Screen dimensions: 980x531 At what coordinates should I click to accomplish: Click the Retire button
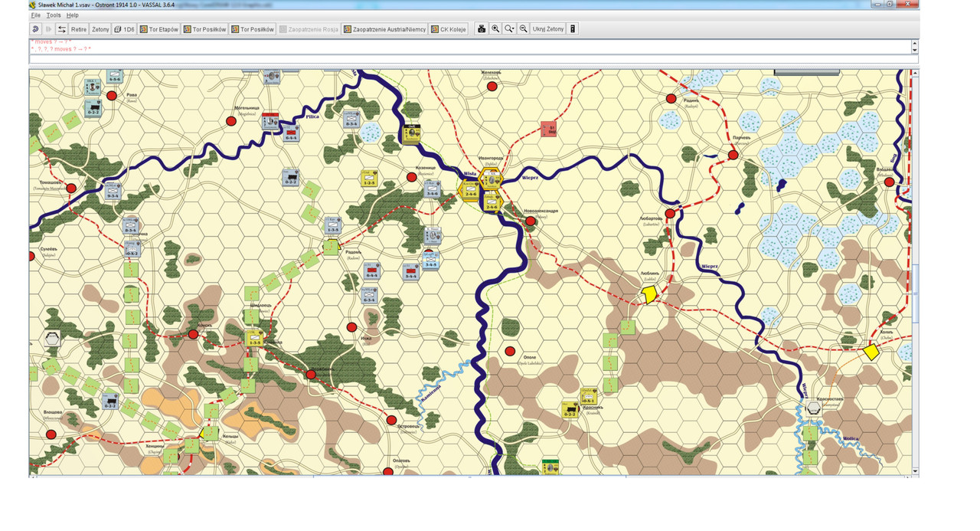79,29
